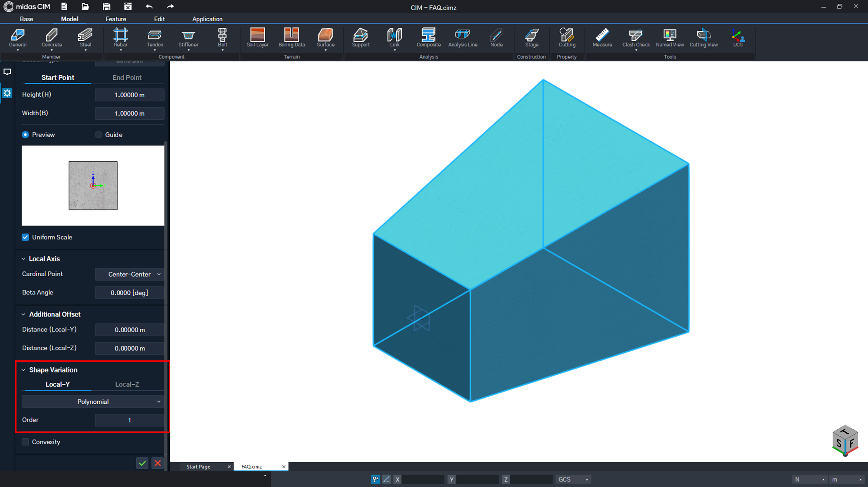Collapse the Additional Offset section
Screen dimensions: 868x487
click(x=23, y=314)
